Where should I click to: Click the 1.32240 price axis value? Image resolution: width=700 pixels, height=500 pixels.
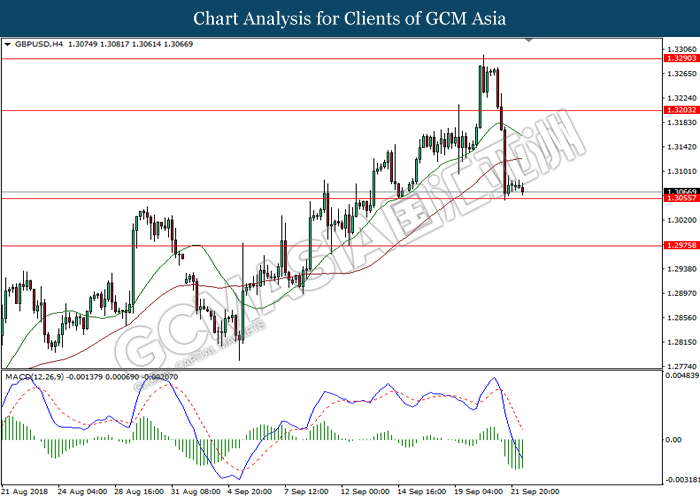click(682, 98)
